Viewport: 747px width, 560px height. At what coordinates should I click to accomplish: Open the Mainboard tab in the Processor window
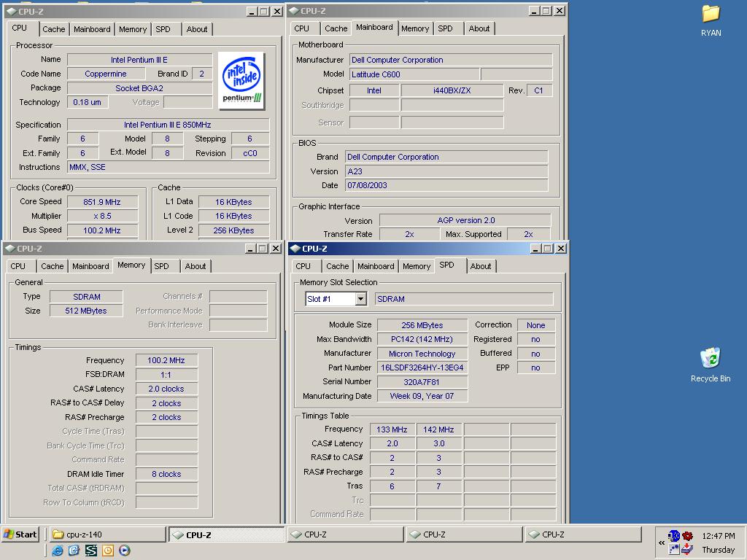(x=92, y=29)
